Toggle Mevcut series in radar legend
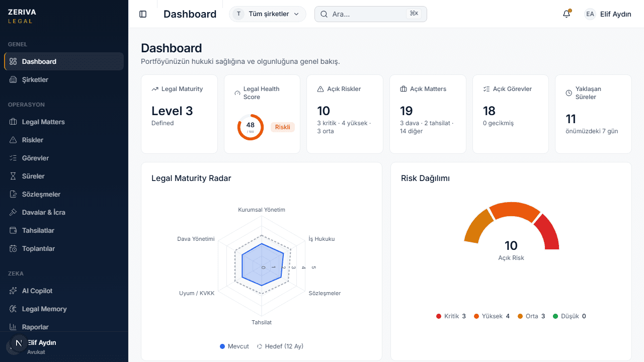 click(x=234, y=346)
